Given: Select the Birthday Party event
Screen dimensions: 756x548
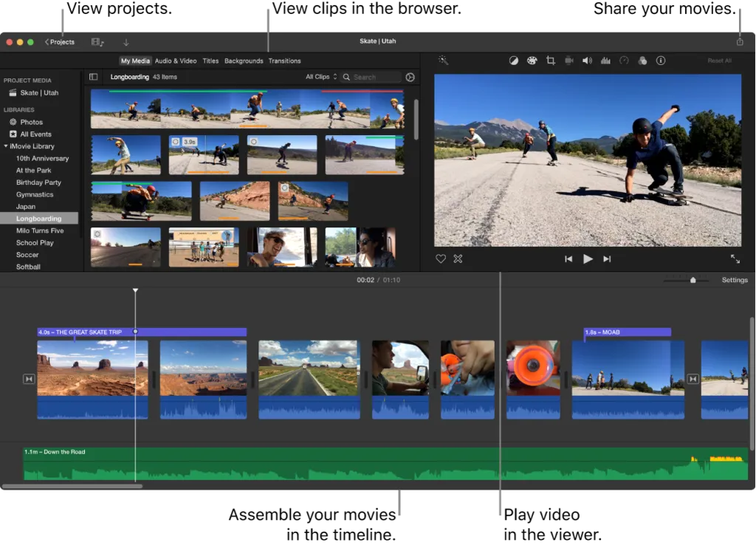Looking at the screenshot, I should (38, 182).
